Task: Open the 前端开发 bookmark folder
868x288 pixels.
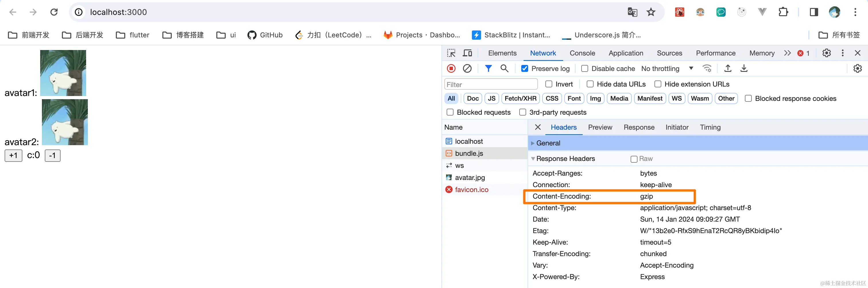Action: (29, 35)
